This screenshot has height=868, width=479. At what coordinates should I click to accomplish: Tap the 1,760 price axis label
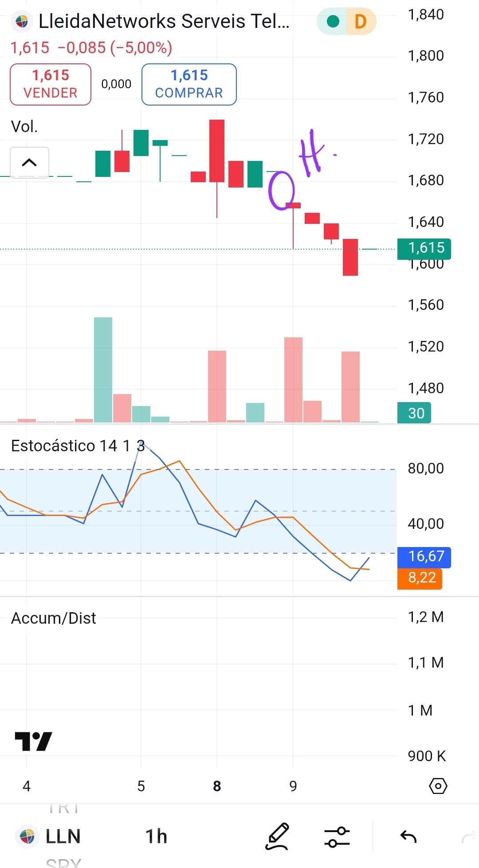[x=426, y=98]
